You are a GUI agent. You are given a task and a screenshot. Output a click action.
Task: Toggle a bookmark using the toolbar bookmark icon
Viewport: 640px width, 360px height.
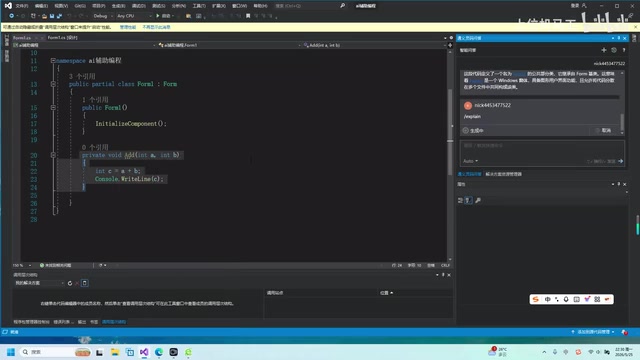click(x=248, y=16)
